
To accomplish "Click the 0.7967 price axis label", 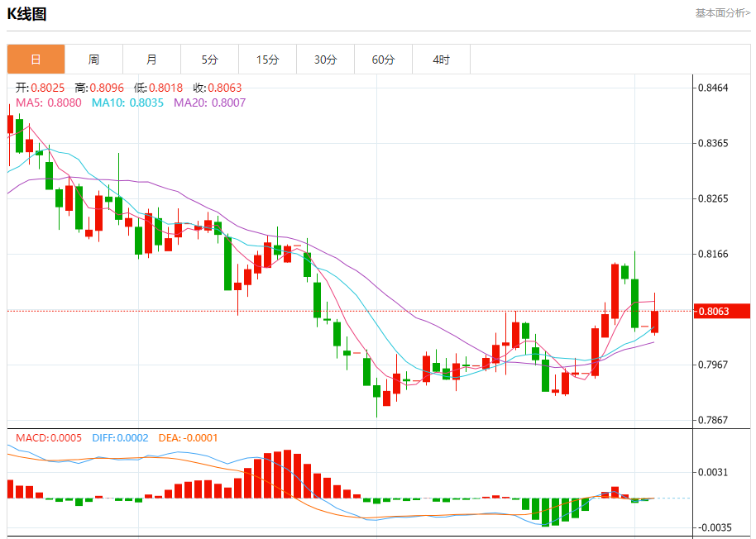I will pos(713,365).
